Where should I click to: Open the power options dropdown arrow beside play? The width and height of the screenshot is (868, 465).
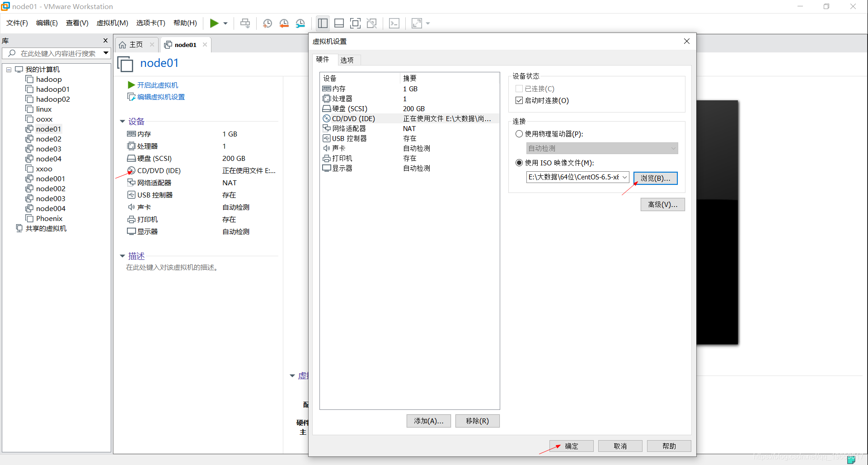(x=225, y=23)
